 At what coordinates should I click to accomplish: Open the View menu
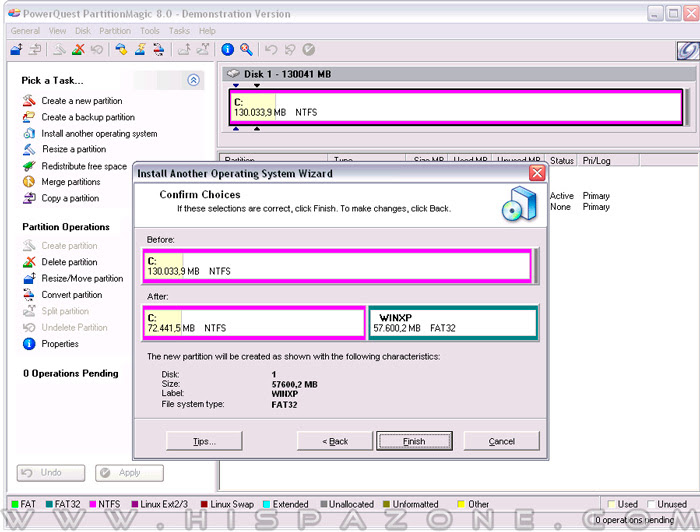click(57, 31)
